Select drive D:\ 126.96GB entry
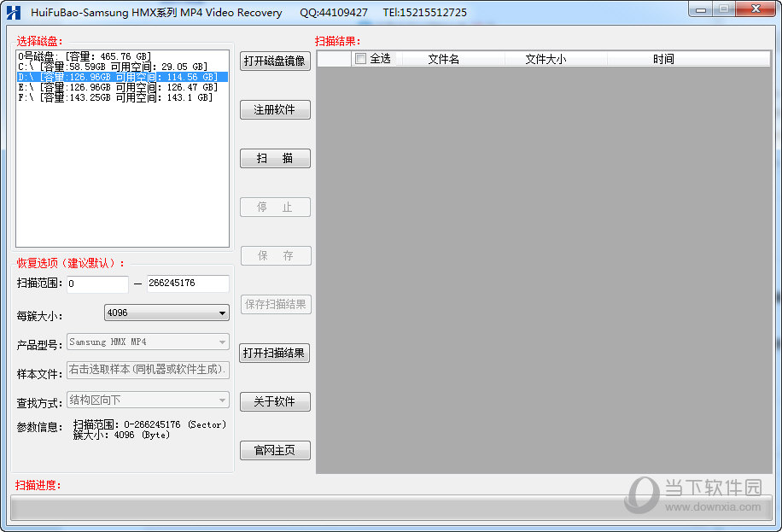Viewport: 782px width, 532px height. (x=122, y=77)
